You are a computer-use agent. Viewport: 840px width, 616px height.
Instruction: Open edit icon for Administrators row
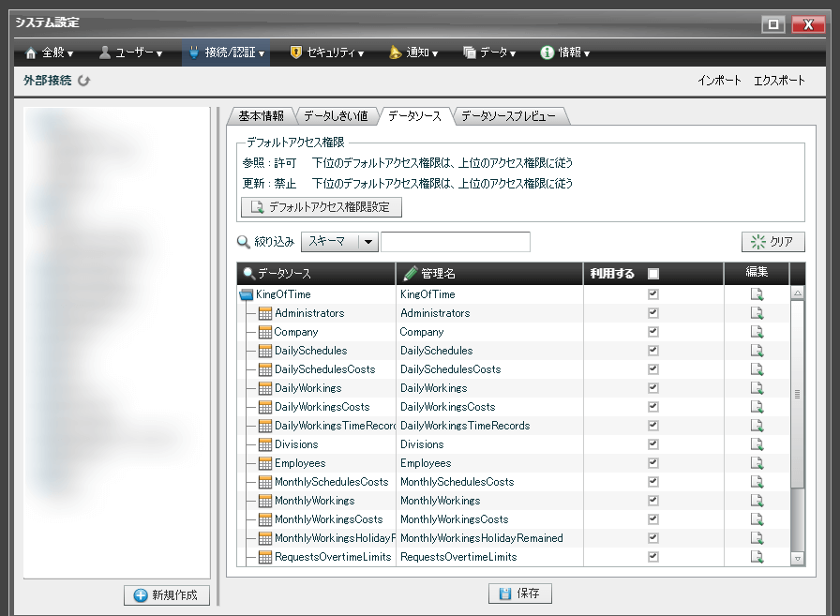click(x=757, y=313)
